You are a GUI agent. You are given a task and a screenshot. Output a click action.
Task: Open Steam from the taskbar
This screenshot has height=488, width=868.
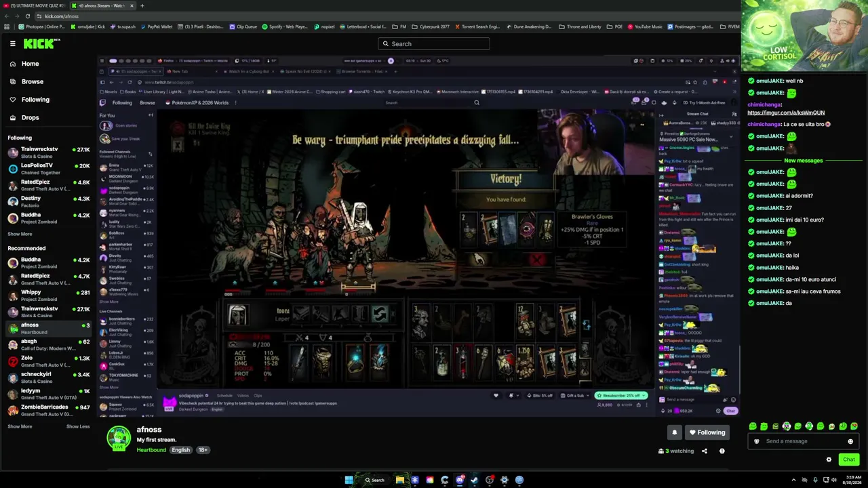(475, 480)
